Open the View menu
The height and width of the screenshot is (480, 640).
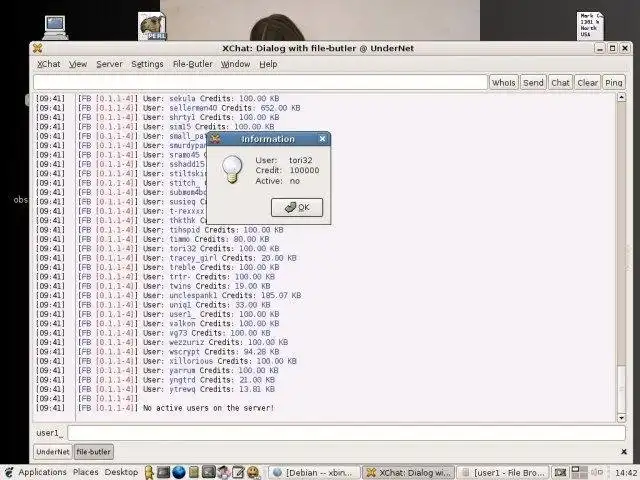pyautogui.click(x=78, y=64)
